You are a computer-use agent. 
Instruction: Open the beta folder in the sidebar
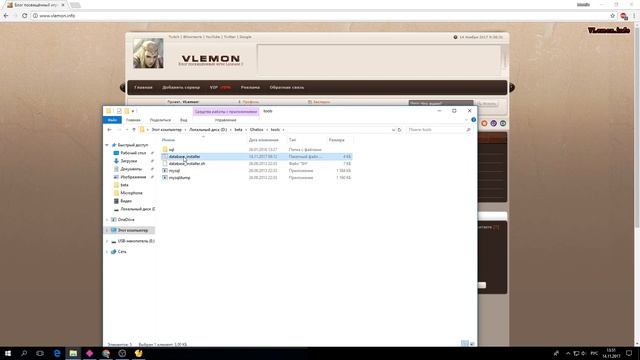[124, 185]
